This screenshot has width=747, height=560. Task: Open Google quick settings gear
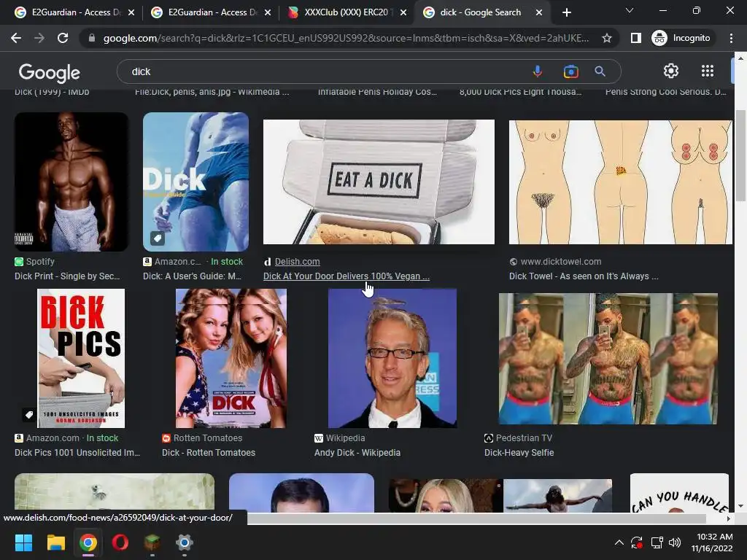[x=671, y=71]
